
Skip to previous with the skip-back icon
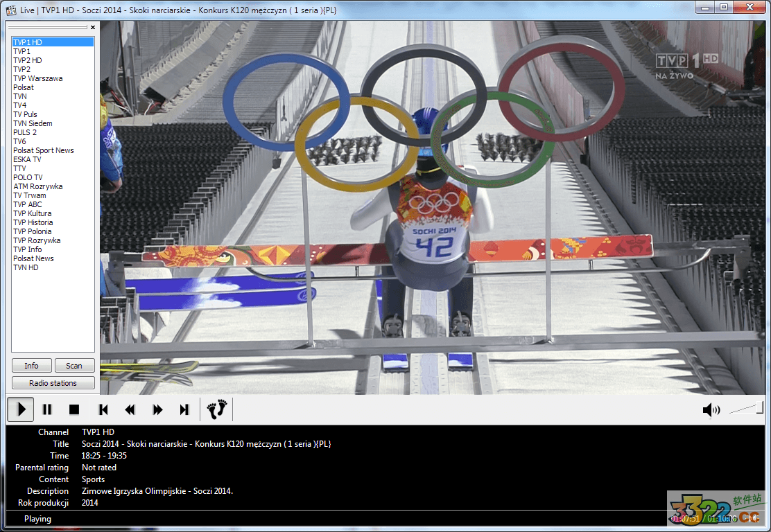[x=103, y=409]
